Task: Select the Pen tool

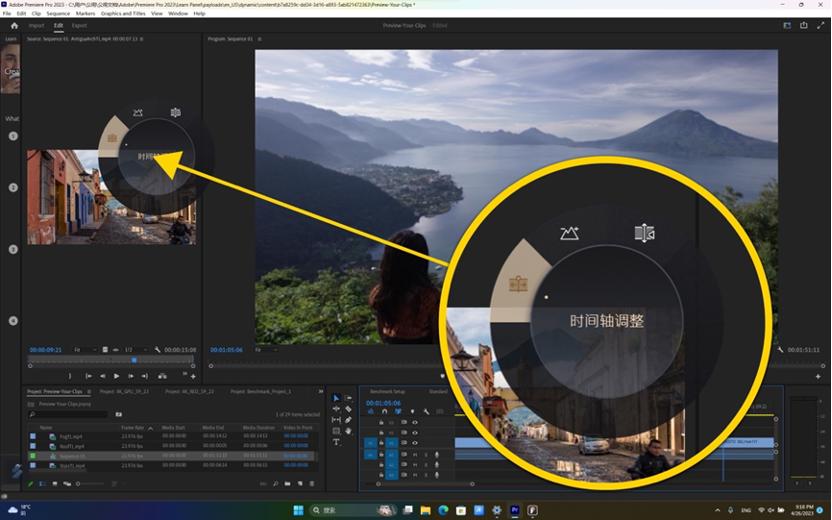Action: [x=348, y=420]
